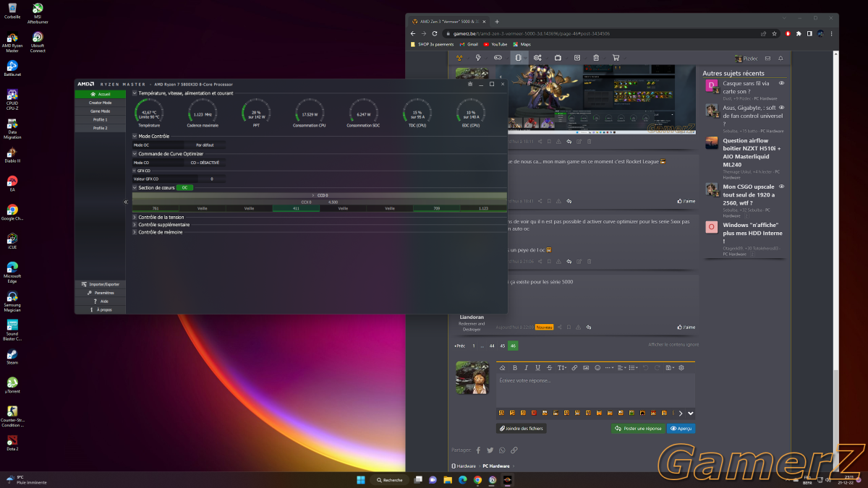
Task: Toggle underline in the reply editor
Action: 537,368
